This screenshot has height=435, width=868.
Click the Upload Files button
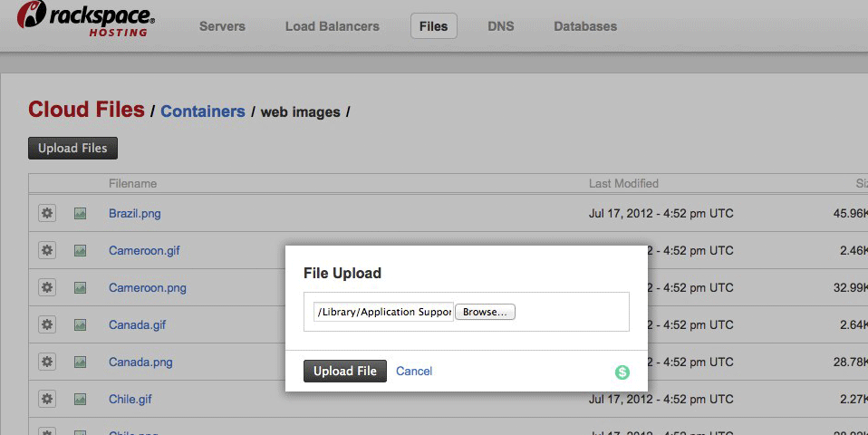(72, 149)
